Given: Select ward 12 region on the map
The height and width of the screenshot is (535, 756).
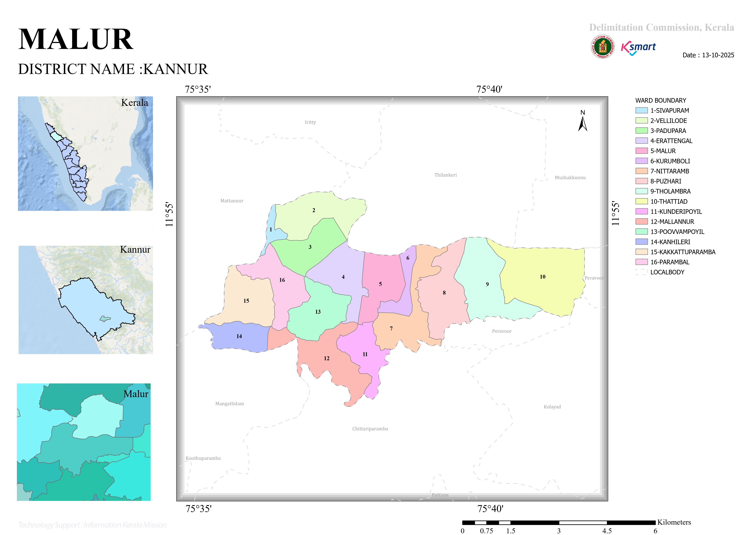Looking at the screenshot, I should click(x=327, y=358).
